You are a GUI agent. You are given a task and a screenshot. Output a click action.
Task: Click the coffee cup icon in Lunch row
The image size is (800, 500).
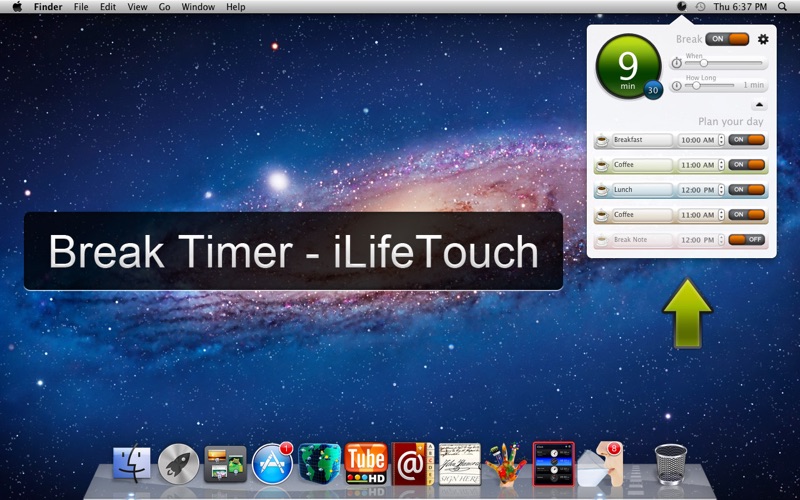pos(602,190)
